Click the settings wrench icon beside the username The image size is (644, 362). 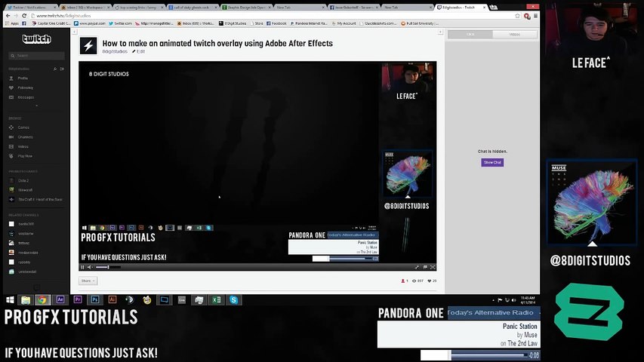pyautogui.click(x=55, y=69)
